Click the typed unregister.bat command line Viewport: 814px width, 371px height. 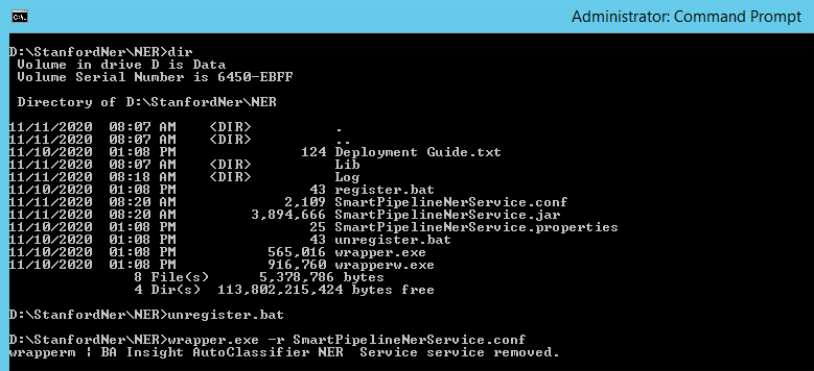(x=146, y=315)
